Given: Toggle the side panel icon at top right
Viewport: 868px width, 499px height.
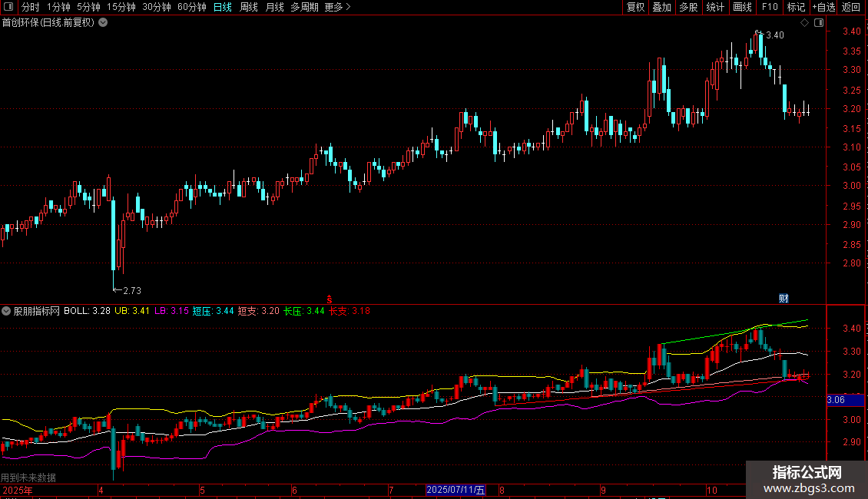Looking at the screenshot, I should coord(819,23).
